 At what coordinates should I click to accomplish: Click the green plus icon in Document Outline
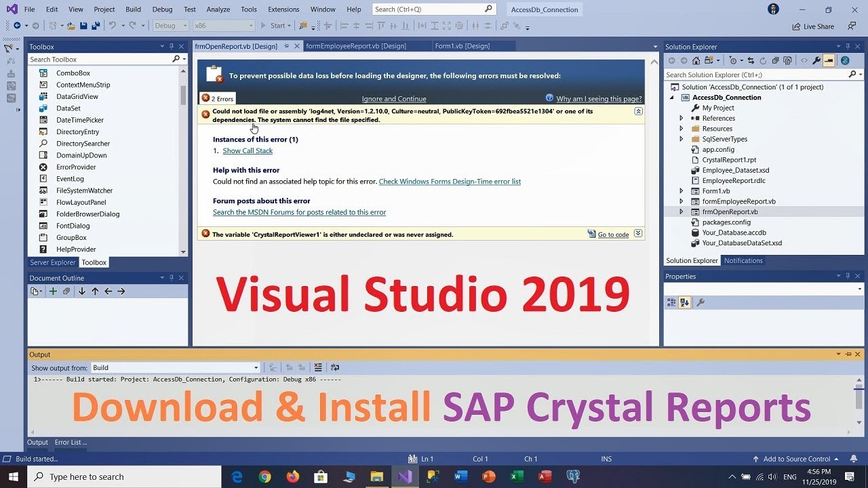click(53, 291)
